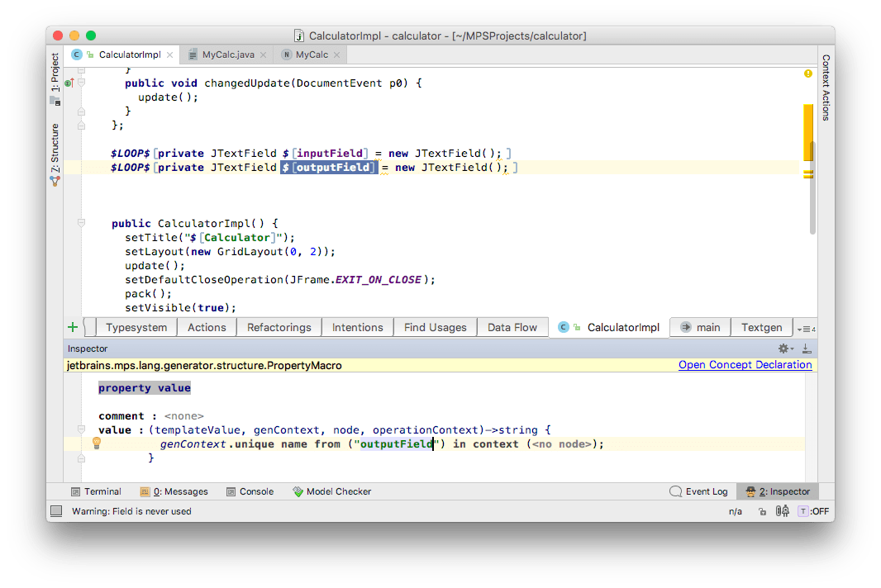Viewport: 881px width, 588px height.
Task: Switch to the Typesystem aspect tab
Action: point(136,327)
